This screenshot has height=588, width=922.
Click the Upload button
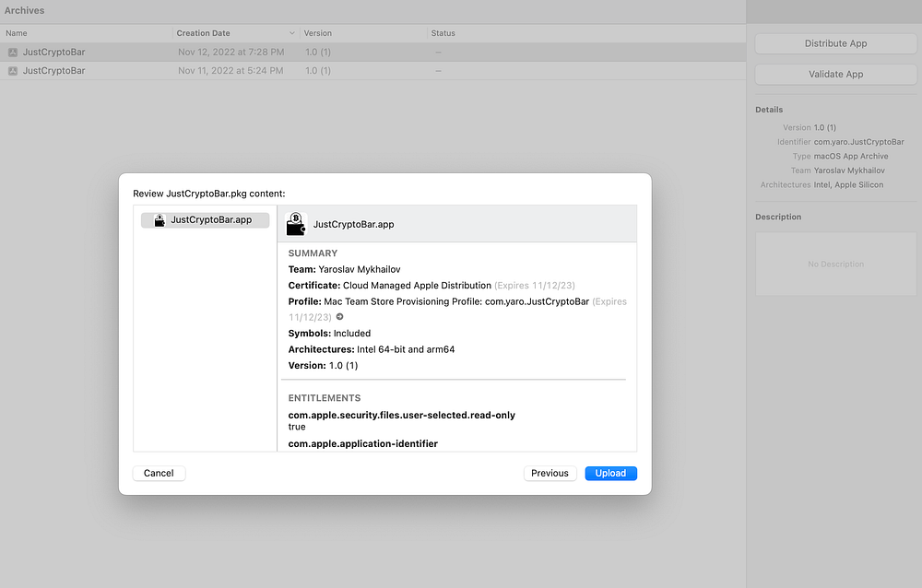point(610,474)
